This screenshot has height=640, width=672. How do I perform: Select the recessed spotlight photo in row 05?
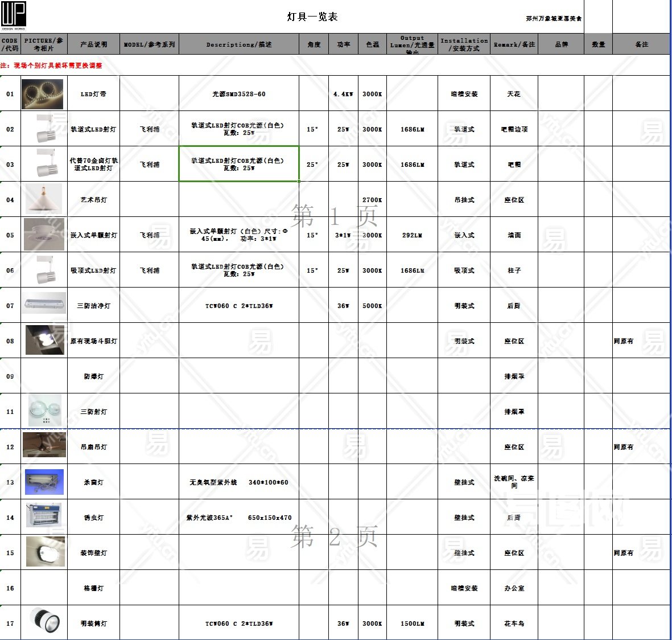point(44,235)
